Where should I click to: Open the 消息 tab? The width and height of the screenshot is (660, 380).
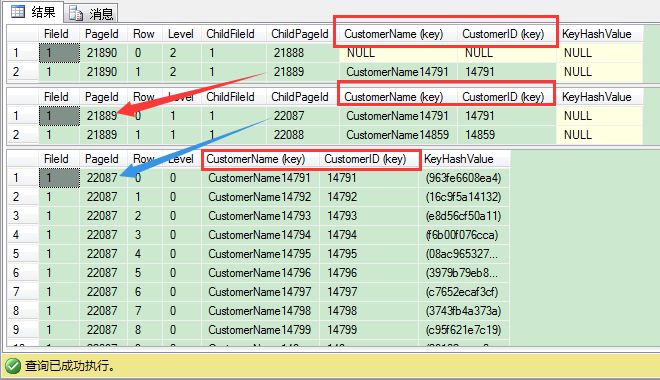[91, 13]
